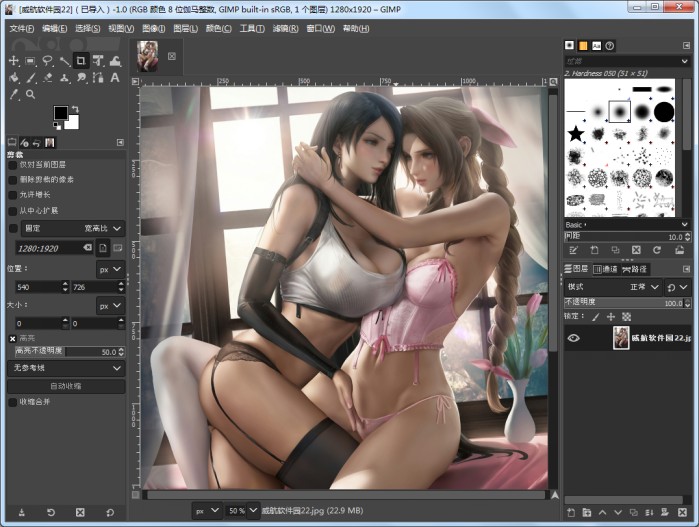
Task: Select the Free Select lasso tool
Action: click(x=47, y=61)
